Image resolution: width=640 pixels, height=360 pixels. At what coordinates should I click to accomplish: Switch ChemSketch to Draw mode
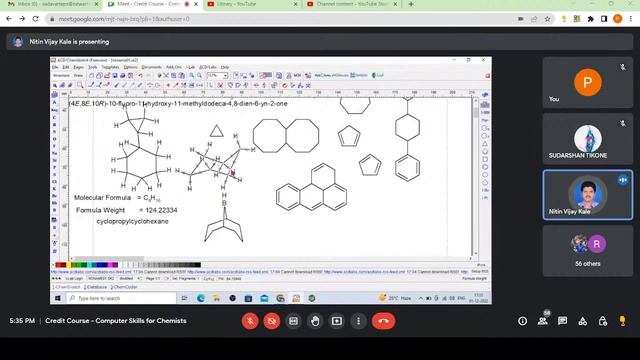click(x=78, y=76)
